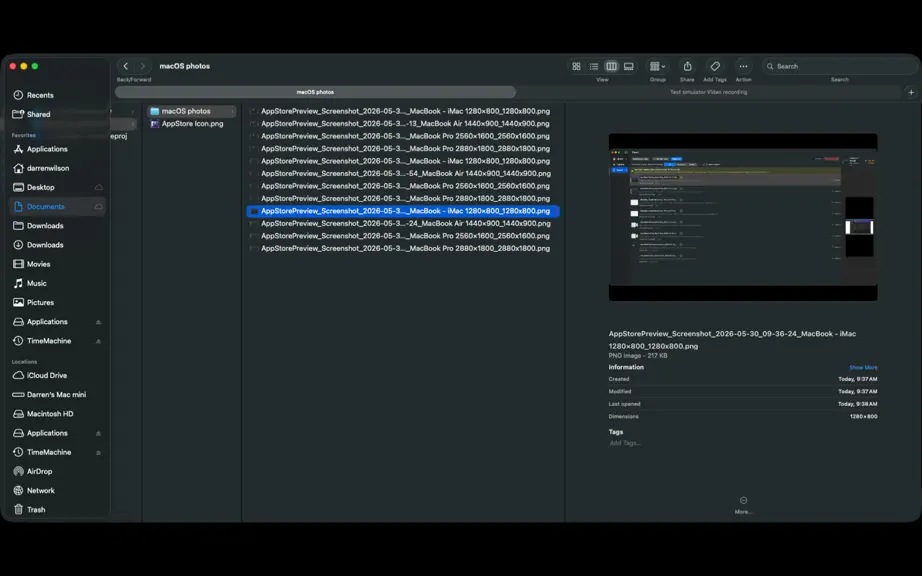
Task: Switch to list view
Action: tap(594, 66)
